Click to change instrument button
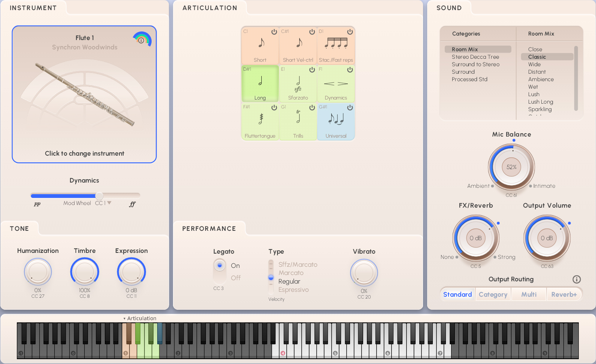Viewport: 596px width, 364px height. 84,153
